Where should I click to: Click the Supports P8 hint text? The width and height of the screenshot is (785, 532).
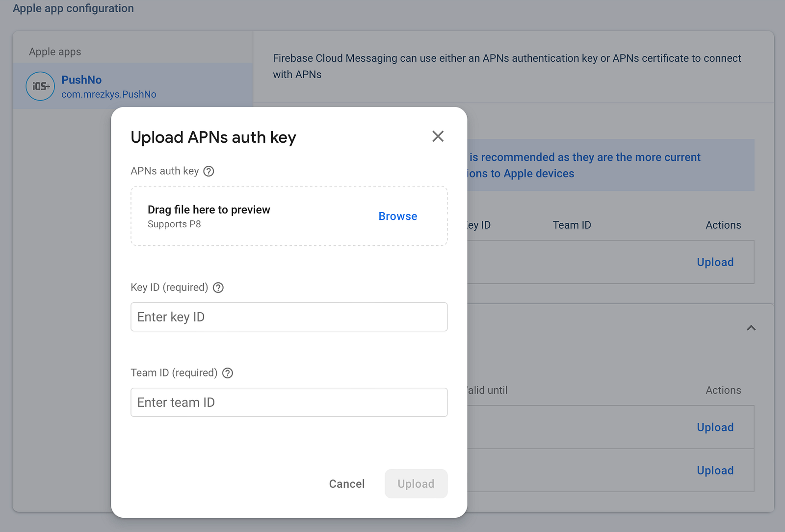174,224
